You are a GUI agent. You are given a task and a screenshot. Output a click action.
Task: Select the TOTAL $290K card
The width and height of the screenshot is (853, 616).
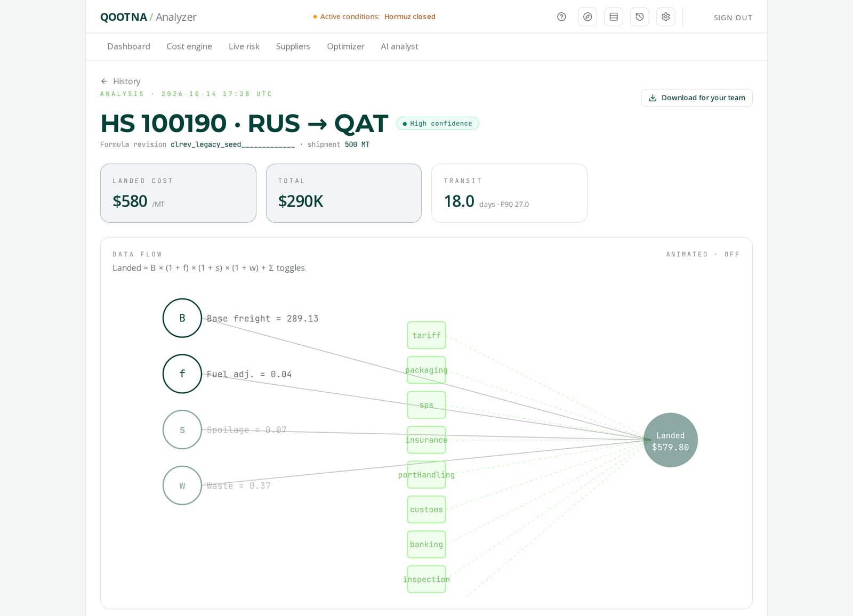coord(344,193)
